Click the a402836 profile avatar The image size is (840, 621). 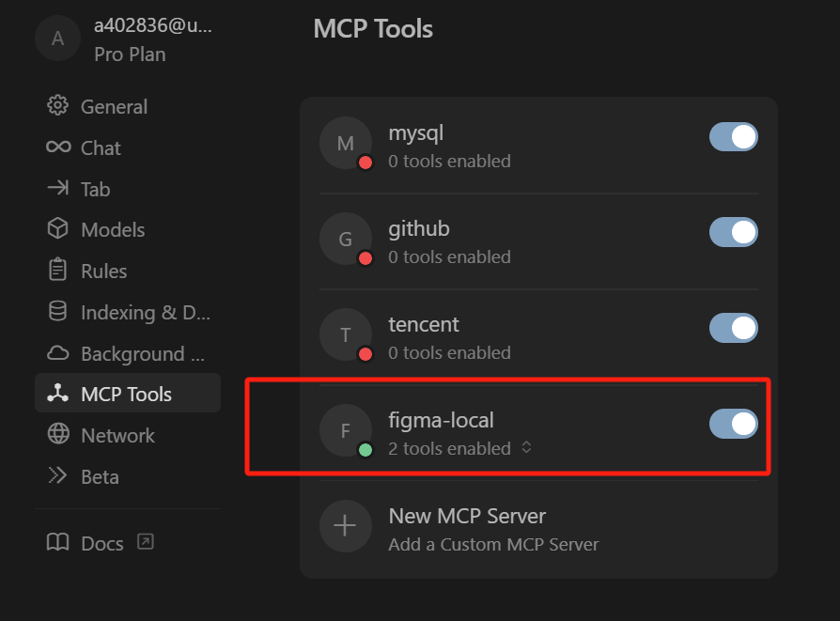pos(58,39)
